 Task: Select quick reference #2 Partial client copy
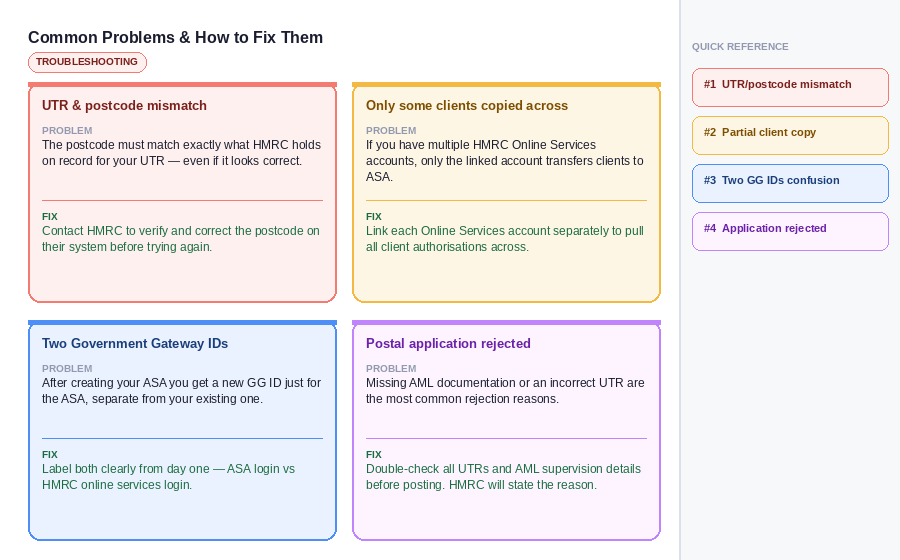[x=789, y=134]
